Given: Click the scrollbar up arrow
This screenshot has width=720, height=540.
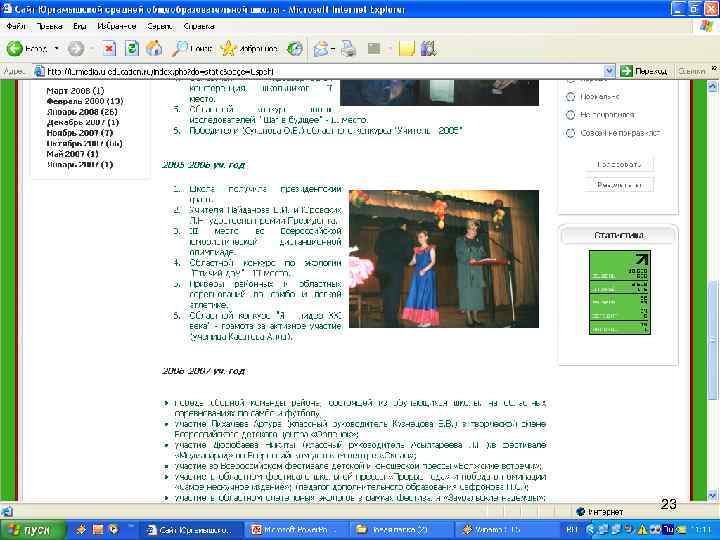Looking at the screenshot, I should [x=713, y=86].
